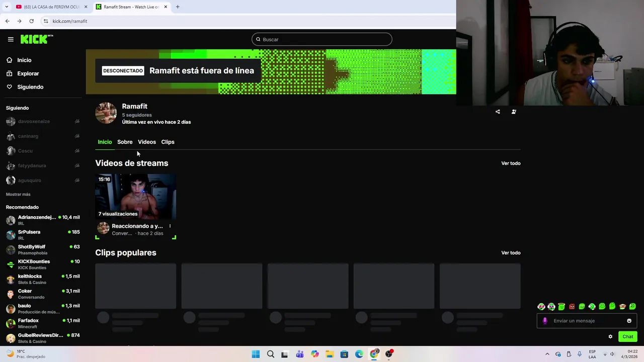Switch to the Videos tab
Viewport: 644px width, 362px height.
147,142
